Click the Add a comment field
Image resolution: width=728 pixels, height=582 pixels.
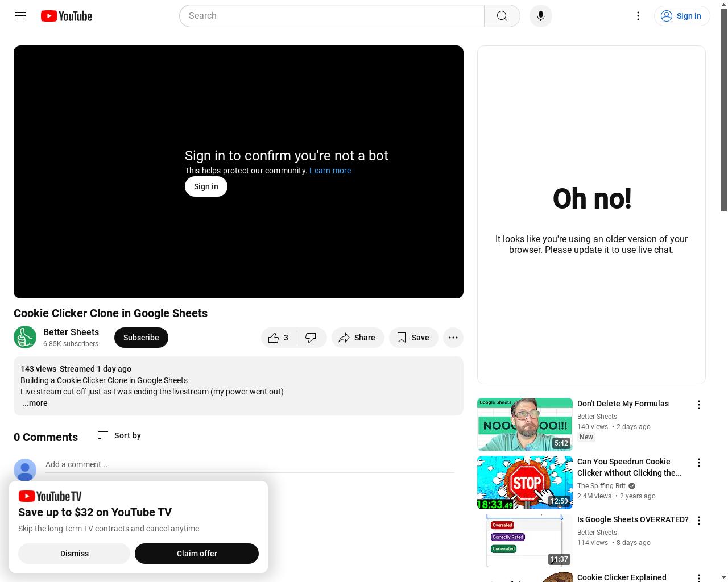[250, 464]
